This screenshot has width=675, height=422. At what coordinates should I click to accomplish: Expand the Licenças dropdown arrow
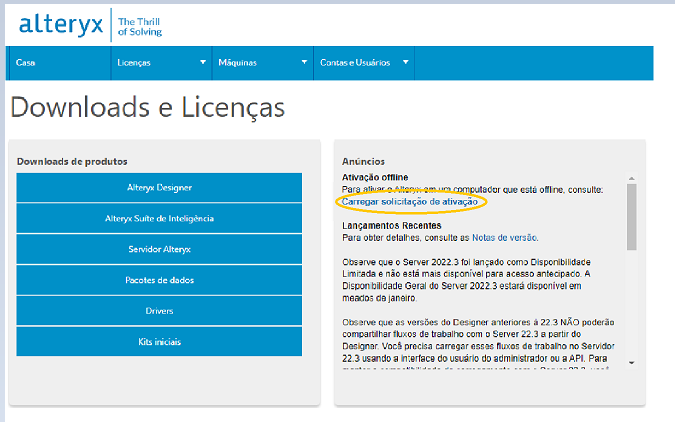point(203,62)
